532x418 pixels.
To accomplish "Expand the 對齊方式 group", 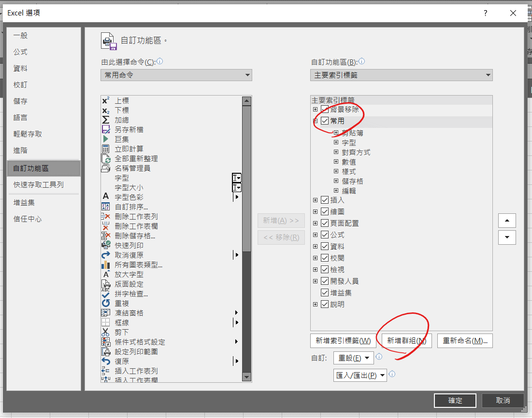I will [x=336, y=152].
